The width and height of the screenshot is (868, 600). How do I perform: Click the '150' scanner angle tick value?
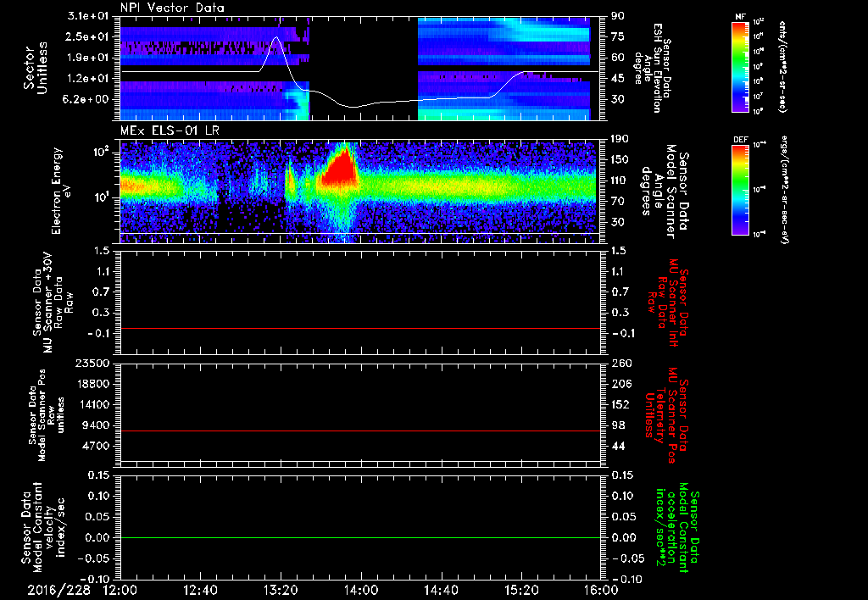tap(619, 159)
